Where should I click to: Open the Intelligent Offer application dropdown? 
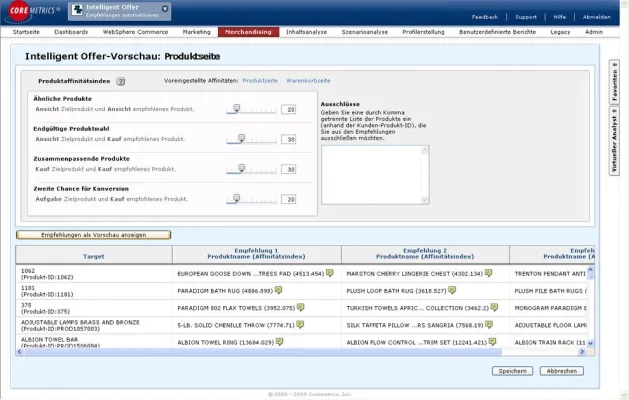coord(165,10)
